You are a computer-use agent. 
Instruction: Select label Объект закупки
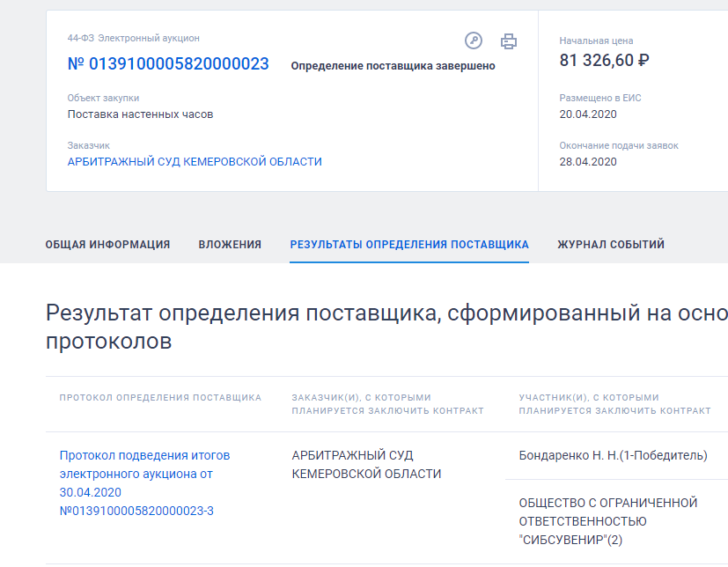tap(103, 98)
